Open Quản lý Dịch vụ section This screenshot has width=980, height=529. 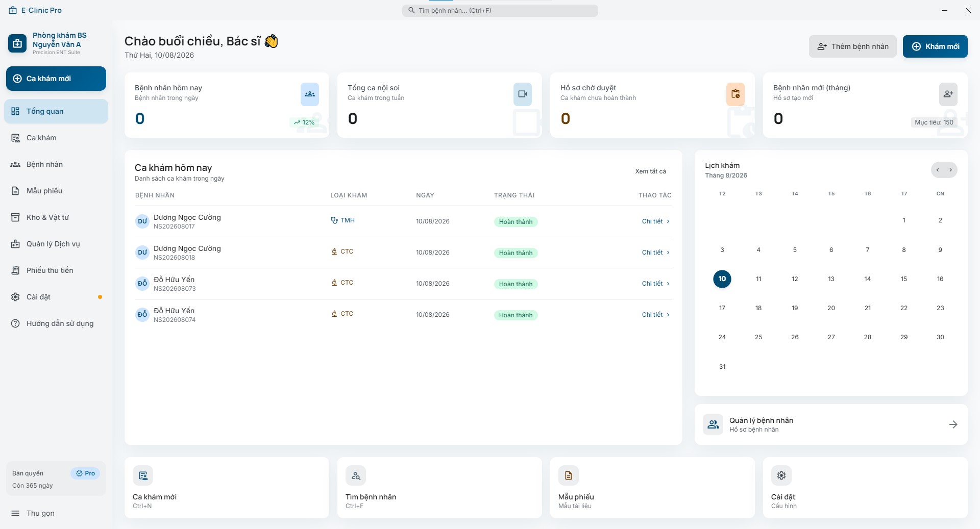click(x=56, y=244)
